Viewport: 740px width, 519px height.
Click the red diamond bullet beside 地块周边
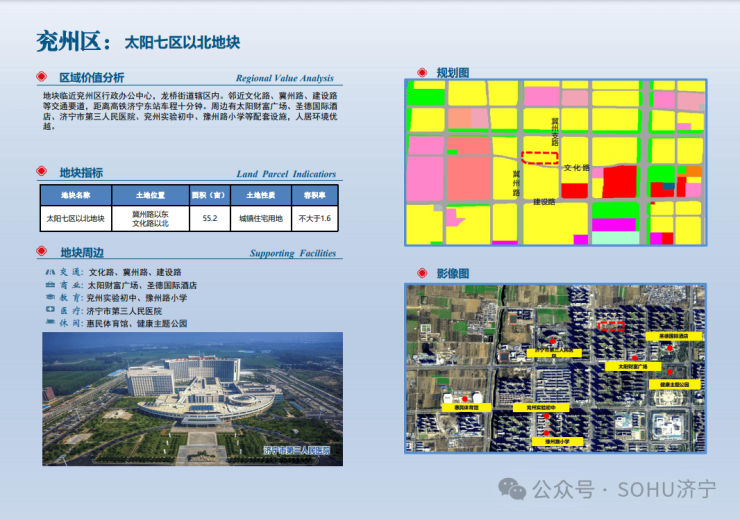click(42, 251)
